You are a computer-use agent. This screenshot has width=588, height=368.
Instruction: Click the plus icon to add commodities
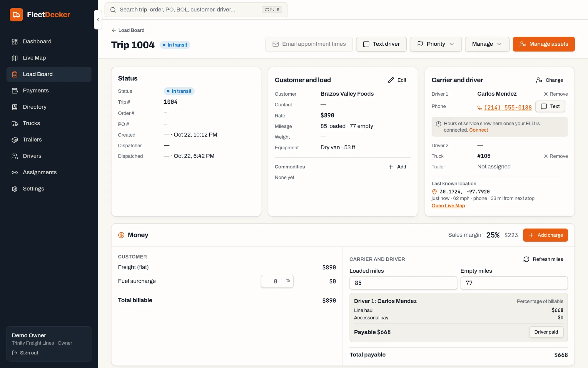(391, 167)
